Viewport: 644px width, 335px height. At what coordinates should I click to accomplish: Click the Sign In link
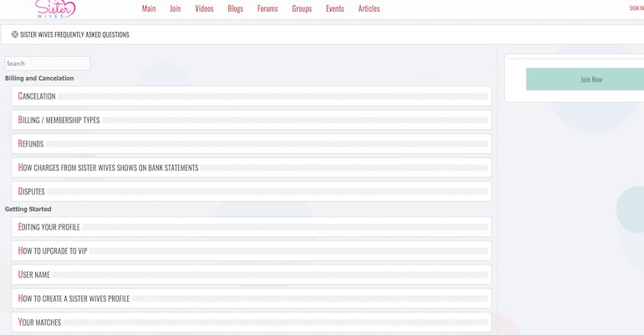[636, 8]
